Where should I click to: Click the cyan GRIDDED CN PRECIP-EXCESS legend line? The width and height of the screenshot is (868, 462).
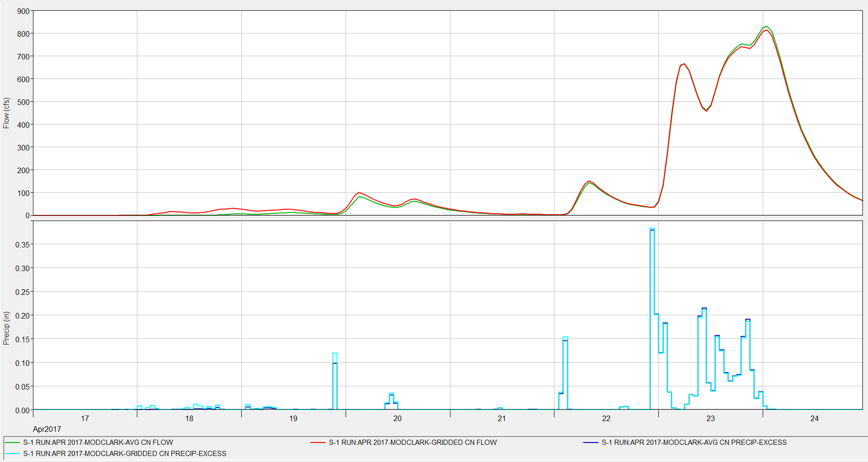(13, 454)
